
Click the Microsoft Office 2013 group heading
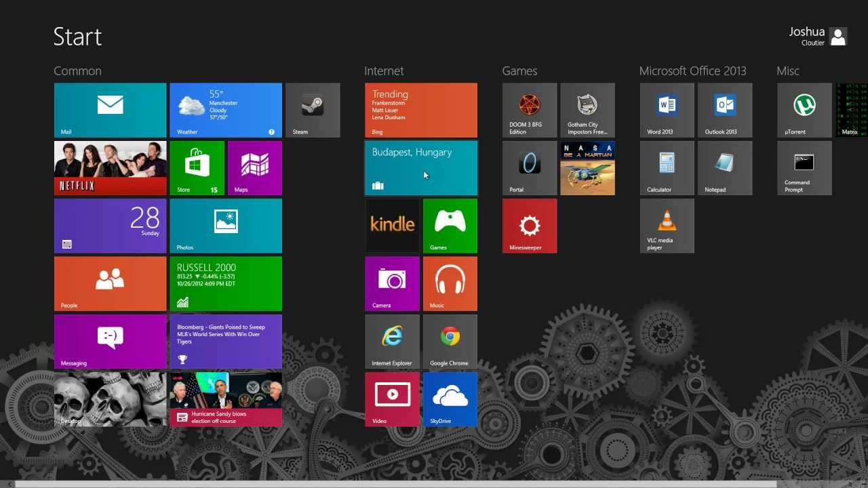[692, 70]
